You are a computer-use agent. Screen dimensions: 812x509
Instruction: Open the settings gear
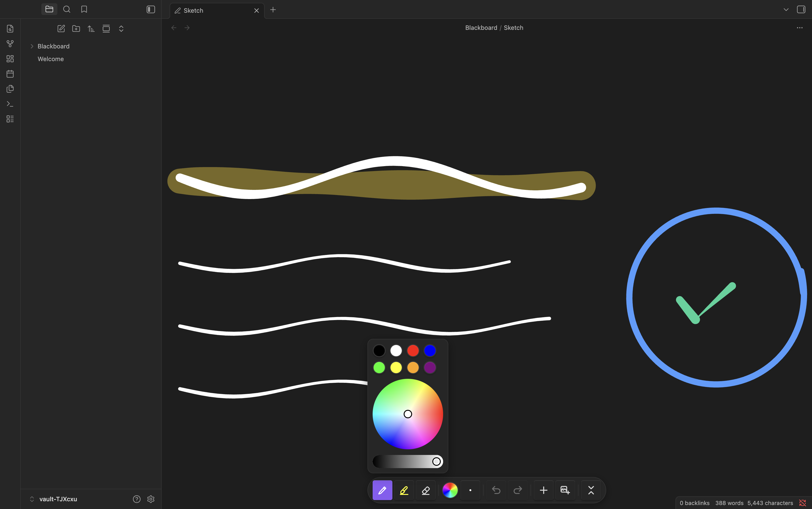pyautogui.click(x=151, y=499)
